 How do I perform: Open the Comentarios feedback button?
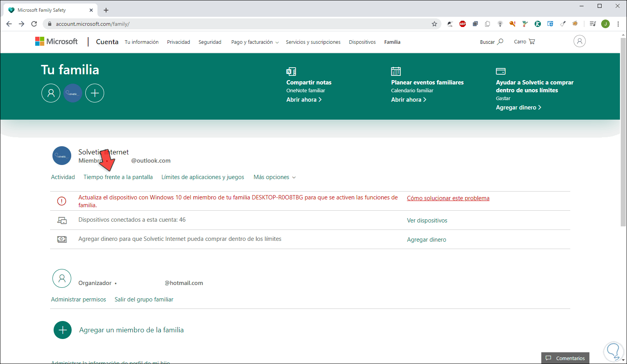(x=565, y=358)
